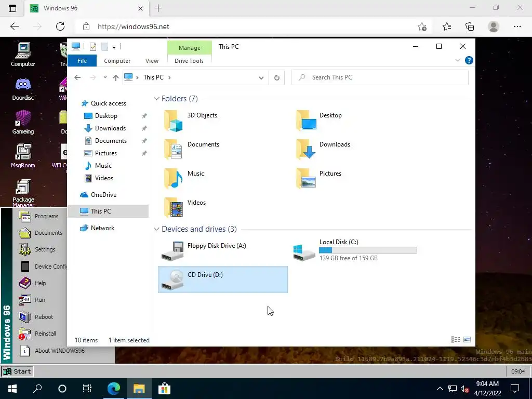Open Microsoft Edge from the taskbar

click(x=114, y=389)
